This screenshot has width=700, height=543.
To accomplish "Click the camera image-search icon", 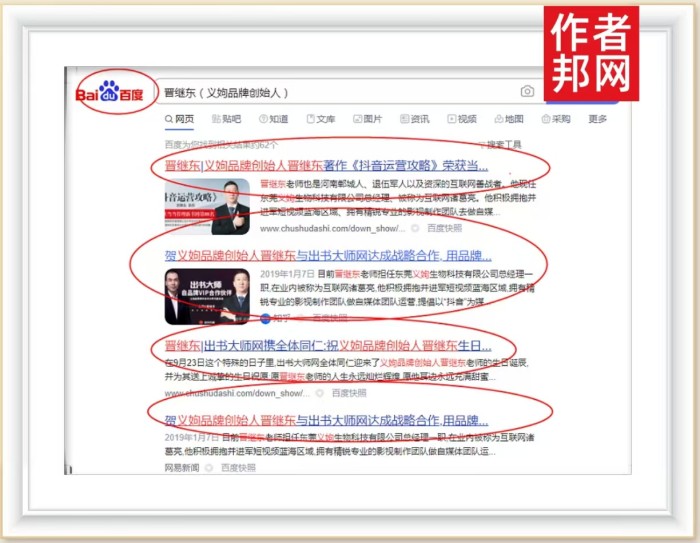I will click(x=527, y=93).
